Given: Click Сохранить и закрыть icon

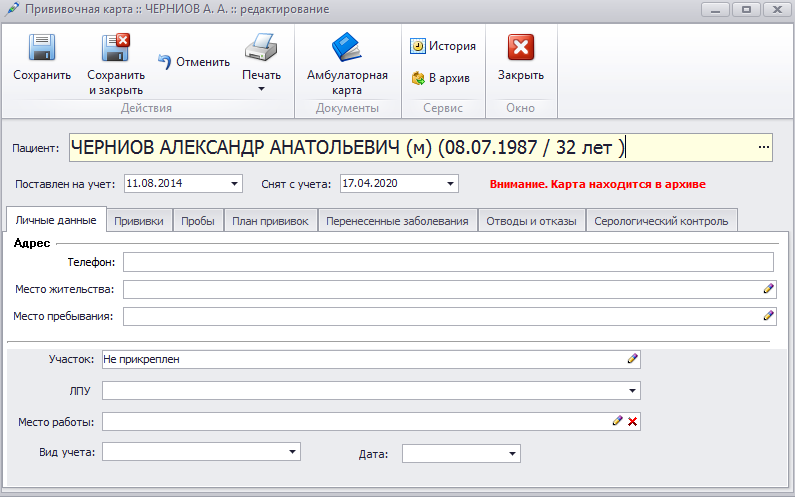Looking at the screenshot, I should coord(115,48).
